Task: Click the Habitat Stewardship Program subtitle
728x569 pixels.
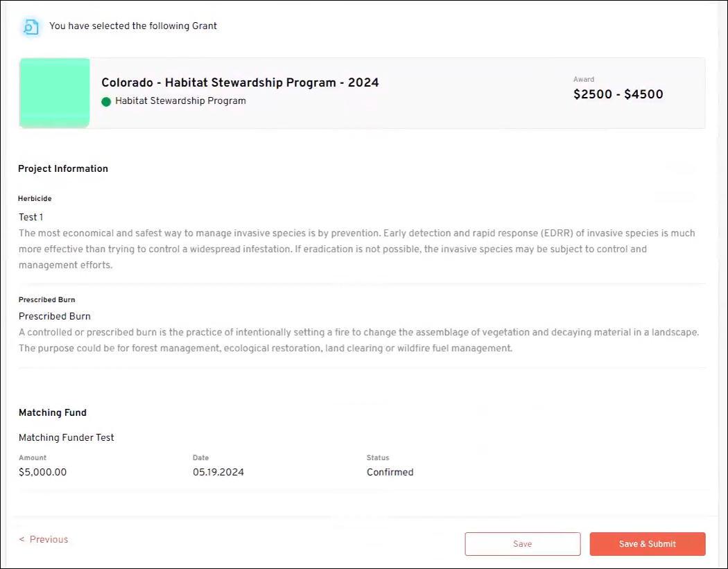Action: pyautogui.click(x=180, y=101)
